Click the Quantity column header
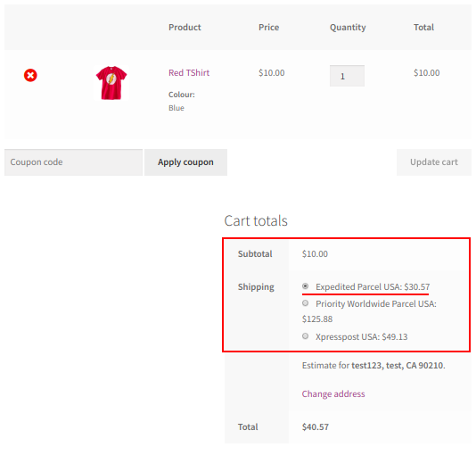 click(348, 28)
